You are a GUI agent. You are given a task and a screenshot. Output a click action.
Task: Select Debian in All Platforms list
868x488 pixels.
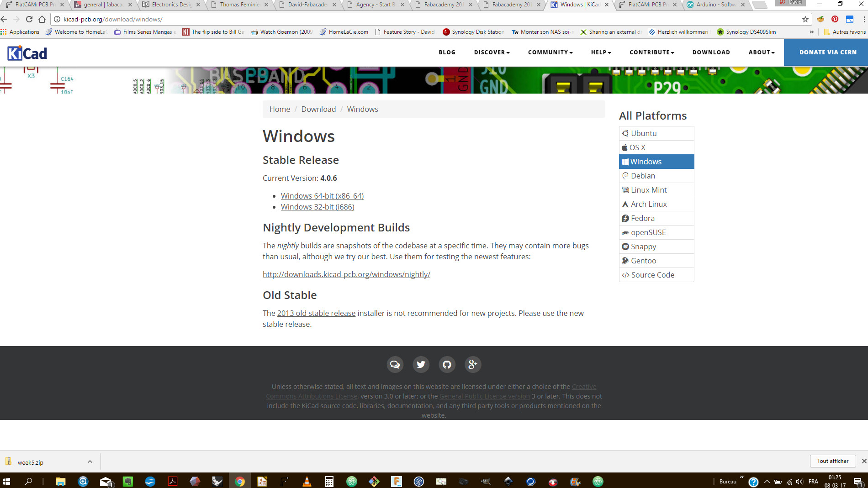point(656,176)
